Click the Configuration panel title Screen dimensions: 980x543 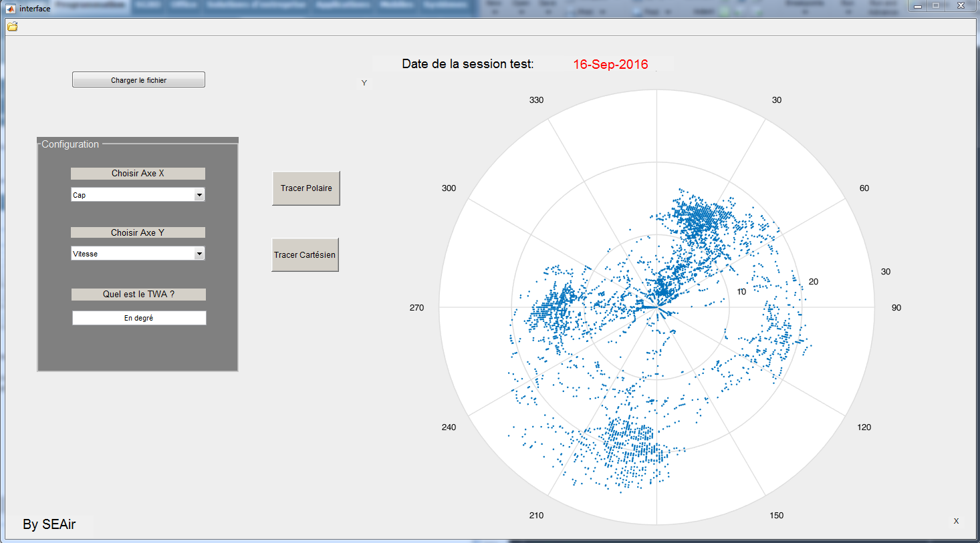point(70,144)
